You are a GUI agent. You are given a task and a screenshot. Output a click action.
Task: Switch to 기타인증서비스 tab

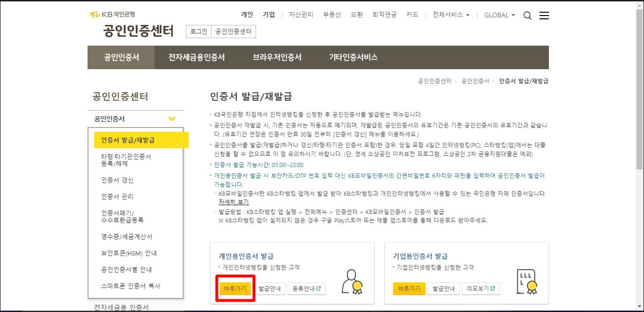353,57
